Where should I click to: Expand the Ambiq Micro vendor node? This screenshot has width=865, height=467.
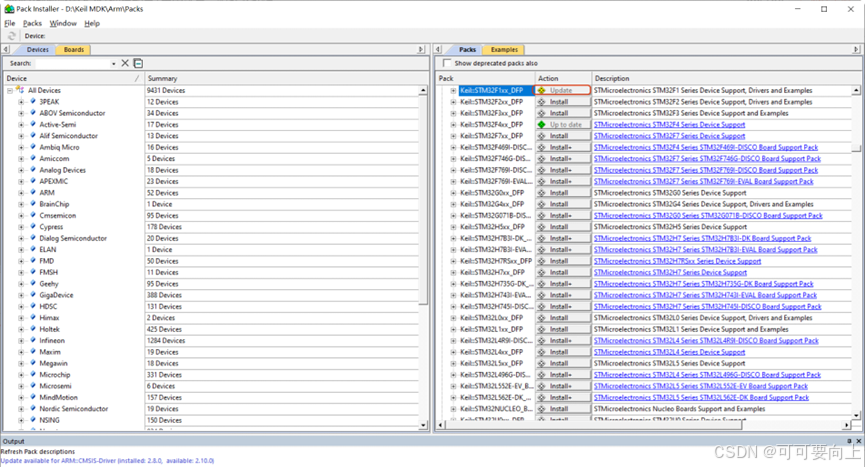(21, 147)
